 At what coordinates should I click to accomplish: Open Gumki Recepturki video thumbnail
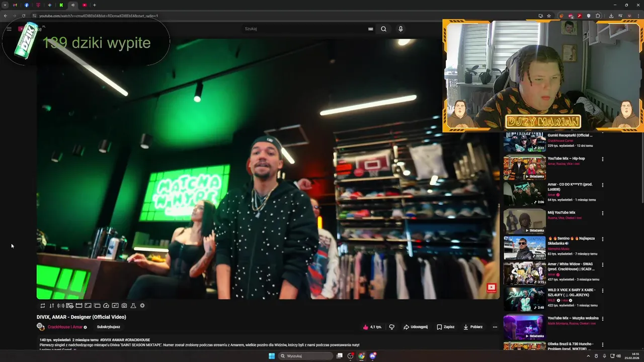tap(525, 142)
